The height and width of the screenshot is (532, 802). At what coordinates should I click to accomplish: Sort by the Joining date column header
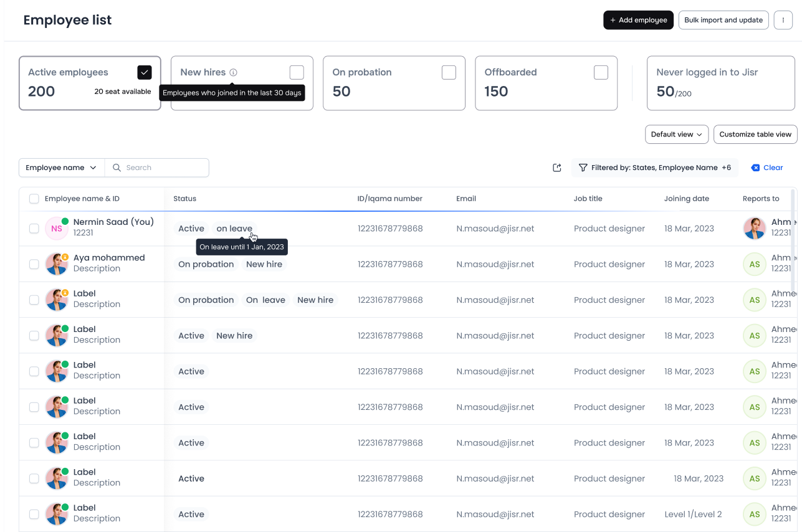686,199
